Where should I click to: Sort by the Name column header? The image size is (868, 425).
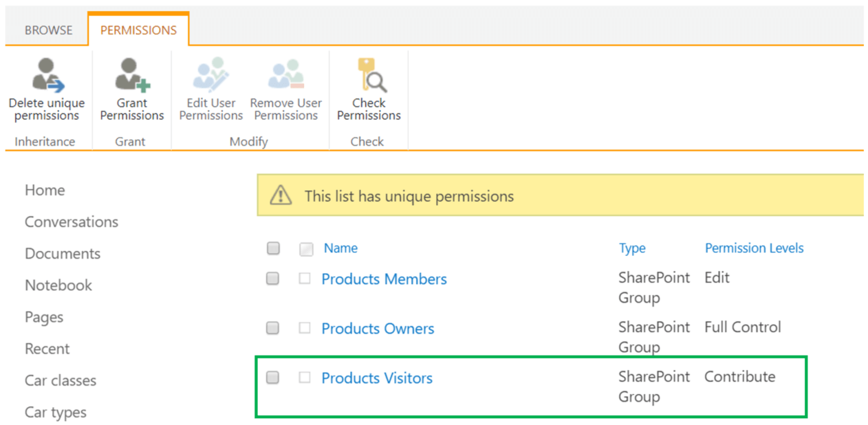click(340, 248)
